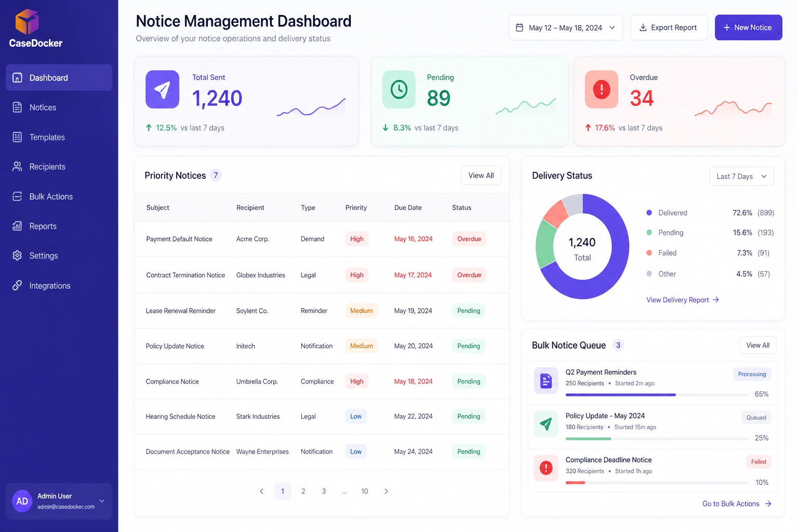Click the plus icon on New Notice
Image resolution: width=798 pixels, height=532 pixels.
tap(727, 28)
